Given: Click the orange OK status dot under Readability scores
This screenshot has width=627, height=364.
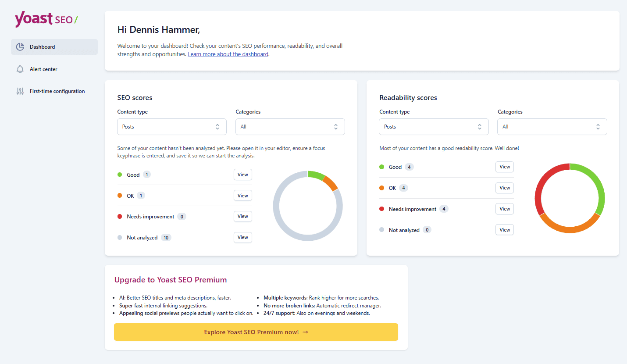Looking at the screenshot, I should click(x=381, y=188).
